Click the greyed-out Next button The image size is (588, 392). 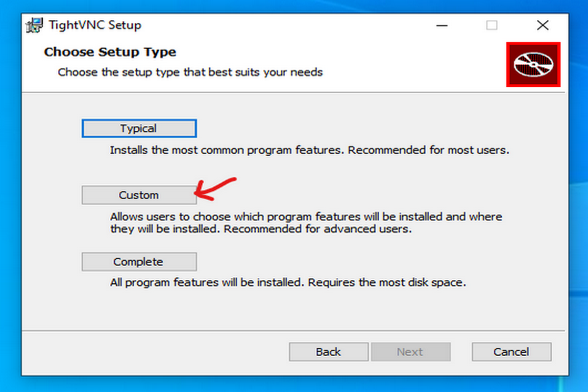pyautogui.click(x=410, y=352)
